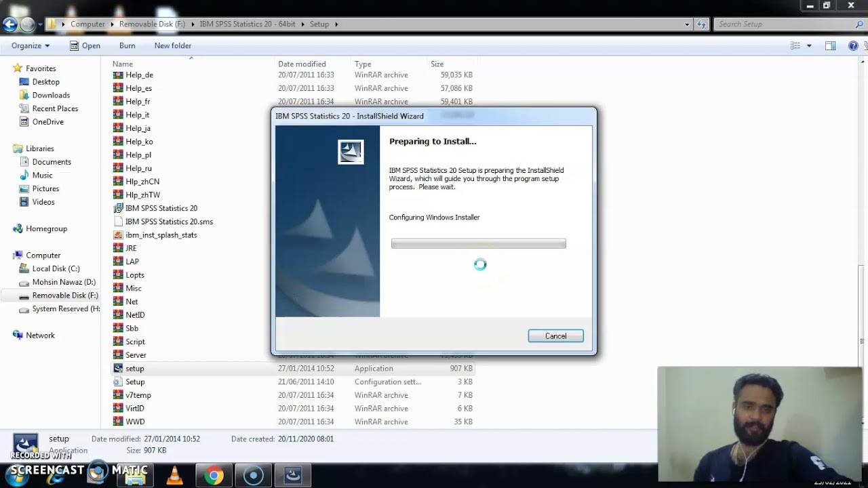The width and height of the screenshot is (868, 488).
Task: Open Desktop under Favorites
Action: click(46, 82)
